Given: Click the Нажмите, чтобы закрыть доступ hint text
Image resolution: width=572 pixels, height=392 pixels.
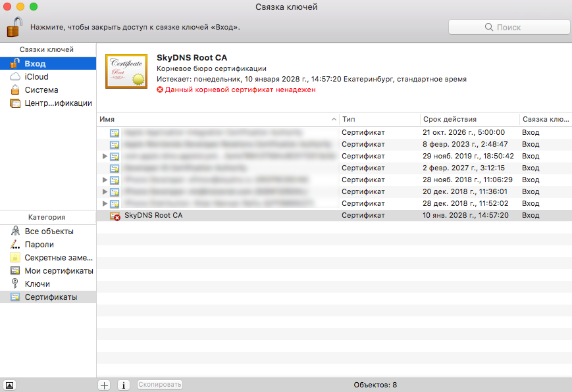Looking at the screenshot, I should click(x=135, y=27).
